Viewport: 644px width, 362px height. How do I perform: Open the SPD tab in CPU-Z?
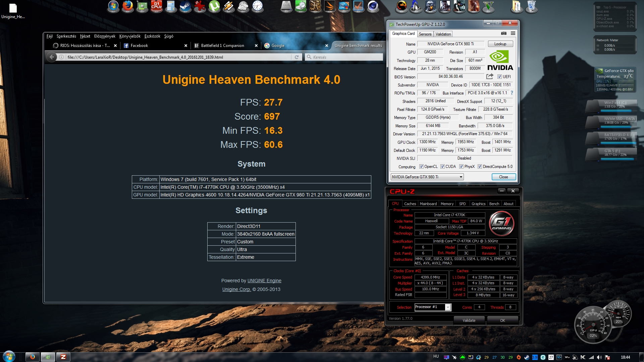pyautogui.click(x=462, y=204)
